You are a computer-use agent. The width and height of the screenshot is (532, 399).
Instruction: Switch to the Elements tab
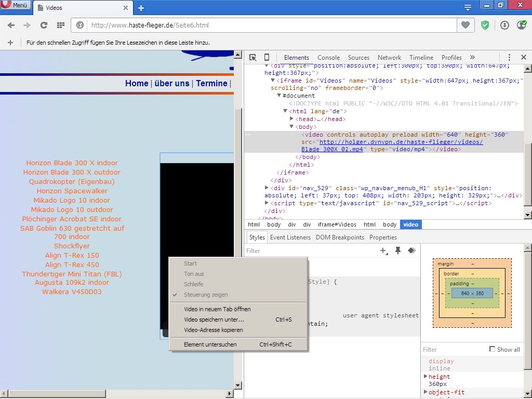pyautogui.click(x=297, y=58)
